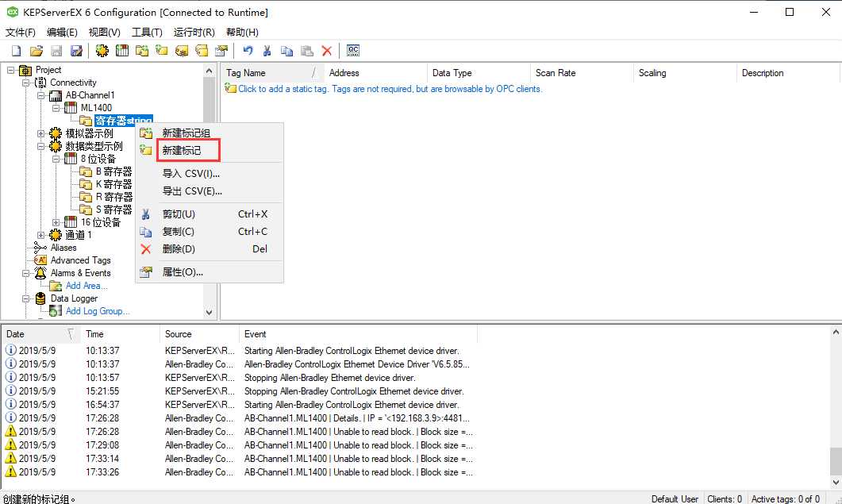Choose 剪切(U) in context menu

[x=210, y=214]
